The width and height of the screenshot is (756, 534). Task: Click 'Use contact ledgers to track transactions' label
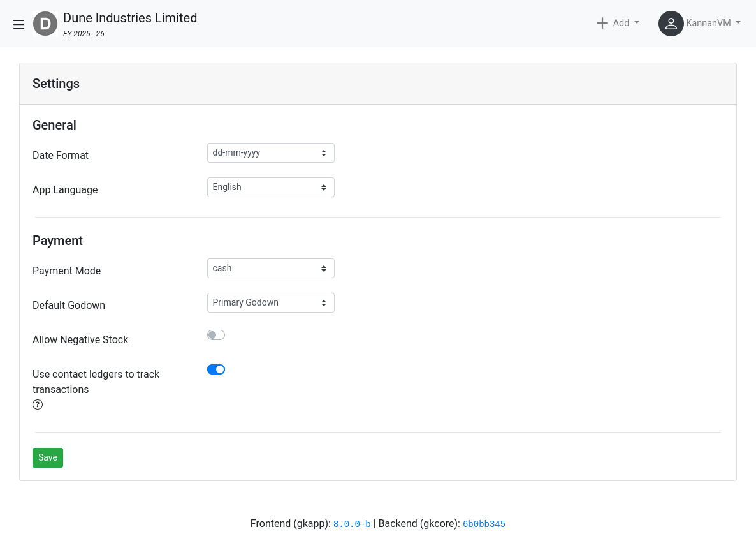point(96,382)
